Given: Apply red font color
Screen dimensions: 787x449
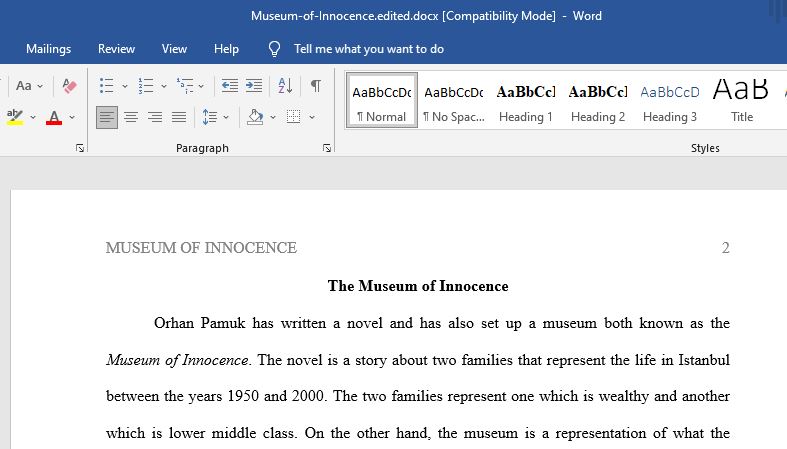Looking at the screenshot, I should 54,117.
